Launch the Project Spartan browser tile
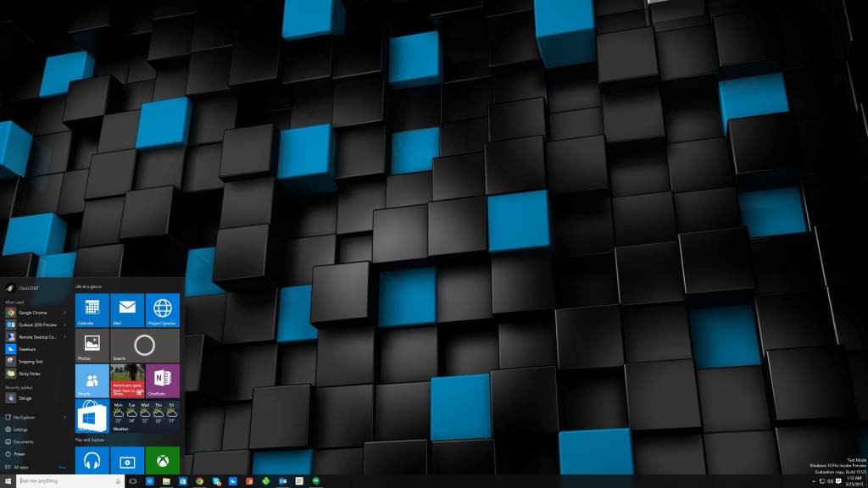This screenshot has width=868, height=488. (163, 310)
